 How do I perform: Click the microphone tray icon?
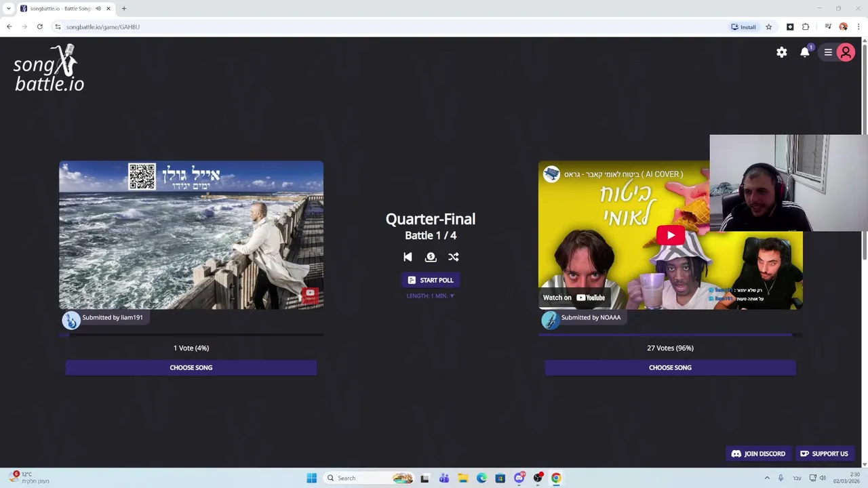(x=781, y=478)
